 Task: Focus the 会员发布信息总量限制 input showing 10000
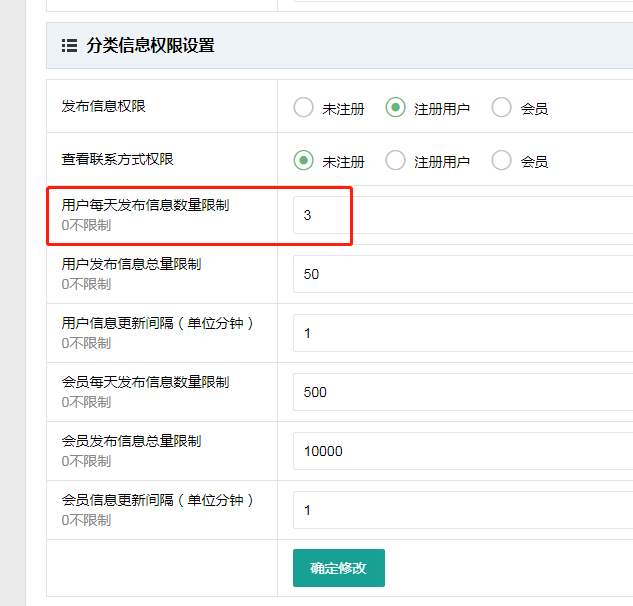[x=462, y=451]
